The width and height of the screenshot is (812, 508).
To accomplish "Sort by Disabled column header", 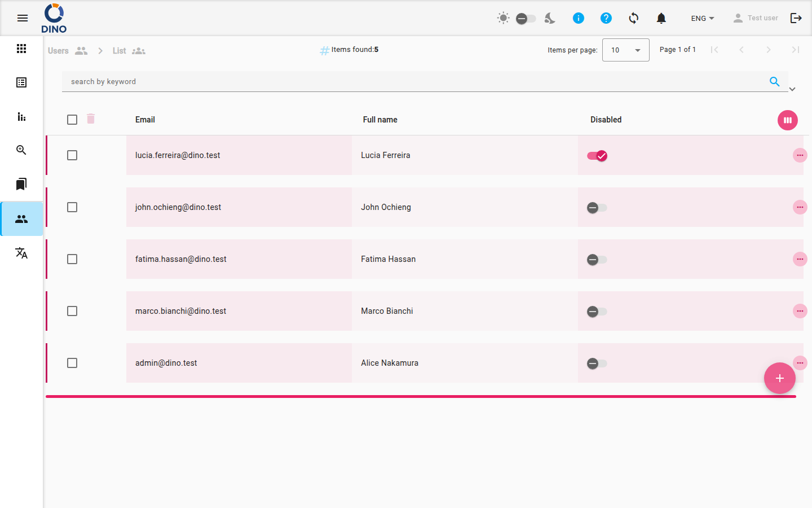I will coord(606,120).
